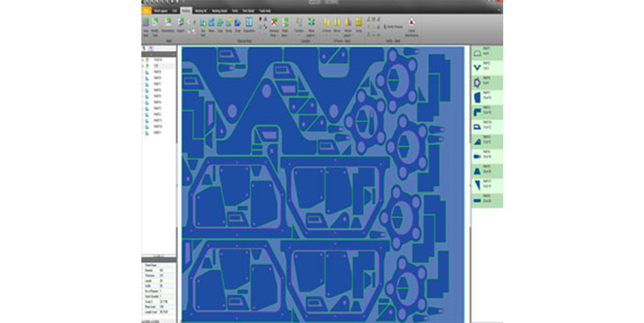Open the orange File menu
The width and height of the screenshot is (644, 323).
tap(146, 11)
